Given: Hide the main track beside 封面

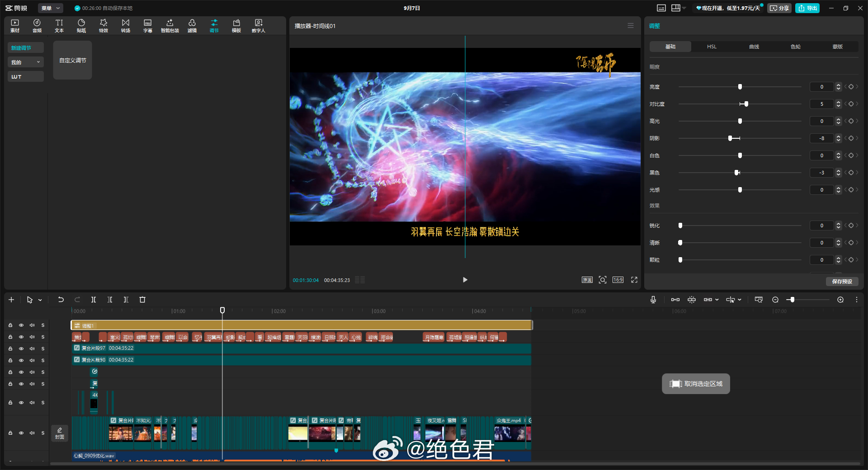Looking at the screenshot, I should 21,433.
